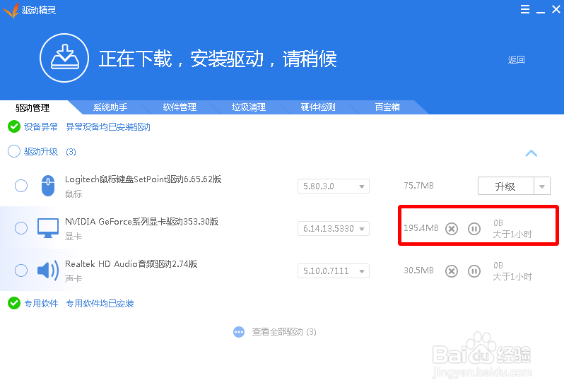Click the 显卡 category label
564x392 pixels.
click(74, 237)
